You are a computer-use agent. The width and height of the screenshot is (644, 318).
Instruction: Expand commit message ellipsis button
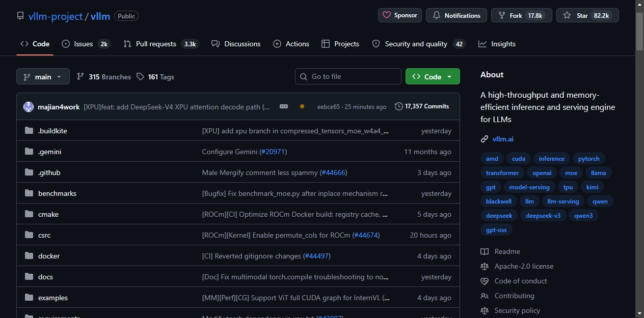284,106
